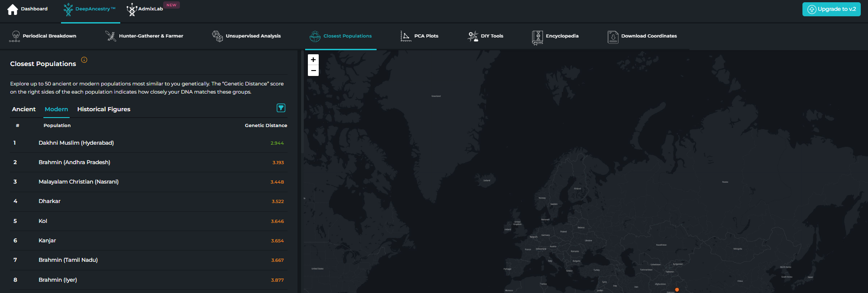Screen dimensions: 868x293
Task: Click genetic distance value 3.654
Action: coord(277,241)
